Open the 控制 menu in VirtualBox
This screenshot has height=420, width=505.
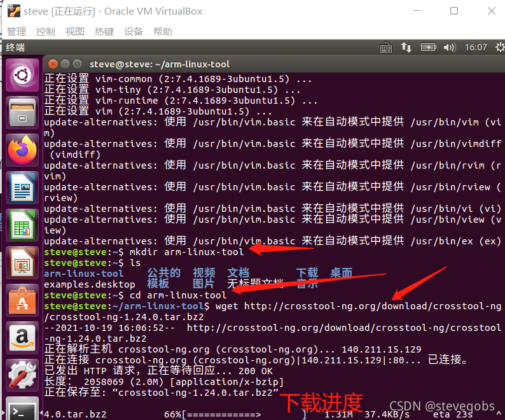pos(46,32)
